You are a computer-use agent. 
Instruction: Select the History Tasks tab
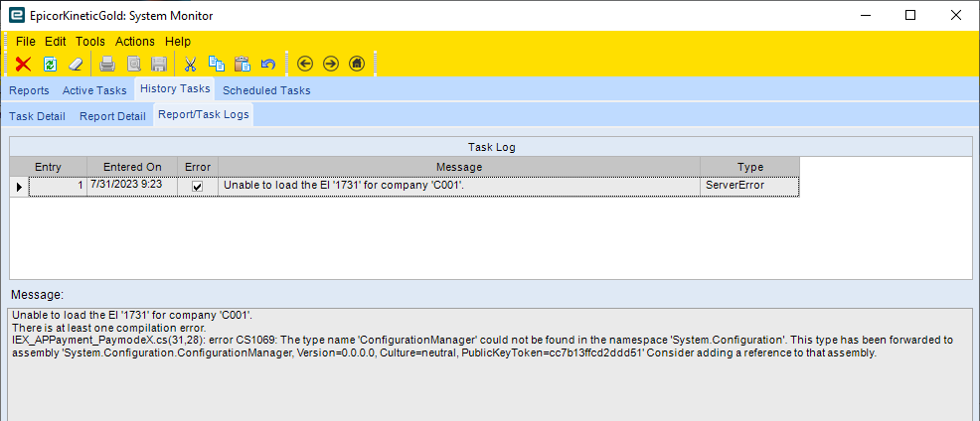click(175, 88)
